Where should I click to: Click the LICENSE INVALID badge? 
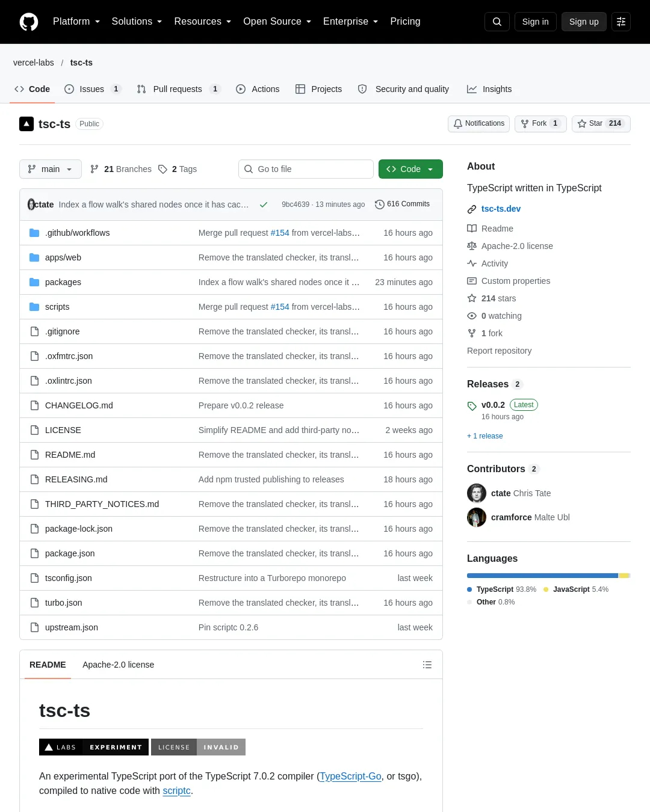coord(198,747)
